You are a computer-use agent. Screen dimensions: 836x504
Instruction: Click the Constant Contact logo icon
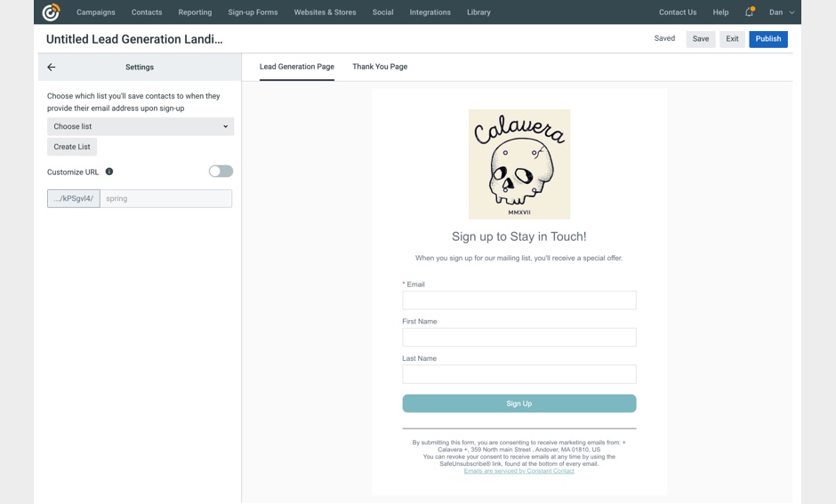(51, 12)
